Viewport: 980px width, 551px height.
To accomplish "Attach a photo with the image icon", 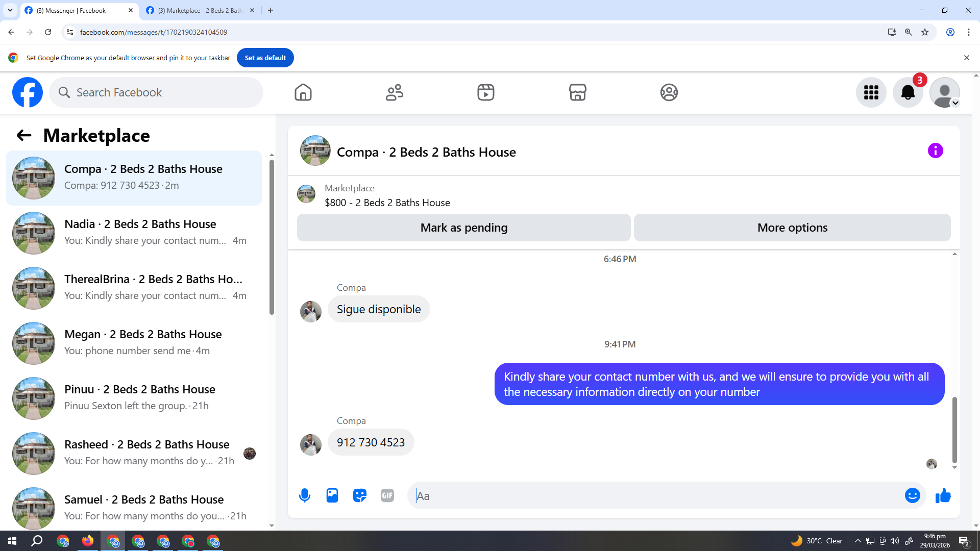I will [332, 495].
